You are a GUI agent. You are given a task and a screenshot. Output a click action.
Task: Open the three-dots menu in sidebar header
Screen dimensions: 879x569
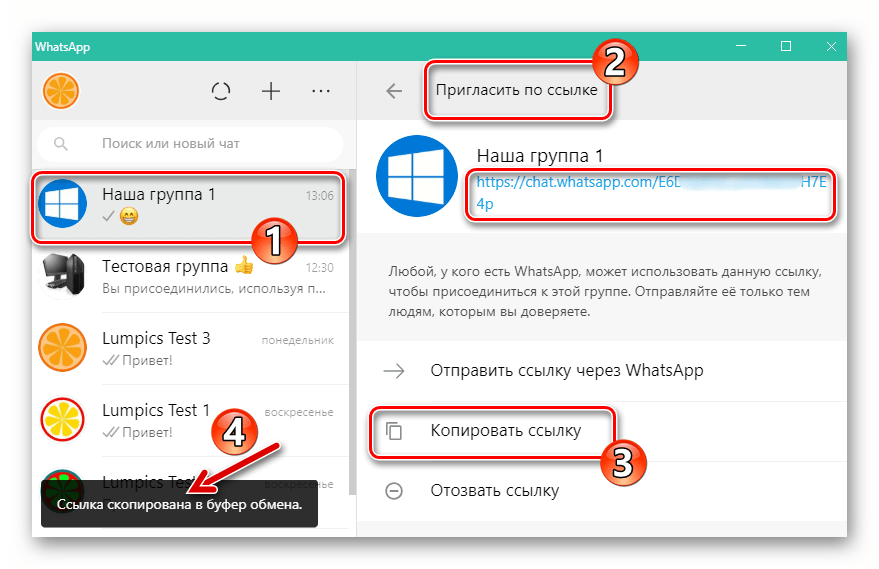[321, 91]
